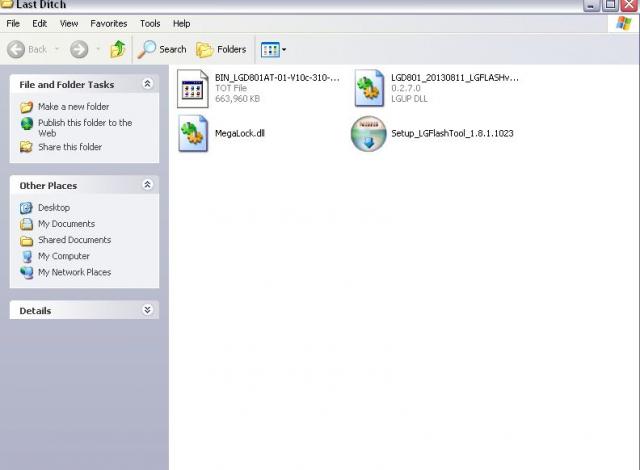Open the Favorites menu
This screenshot has width=640, height=470.
108,23
